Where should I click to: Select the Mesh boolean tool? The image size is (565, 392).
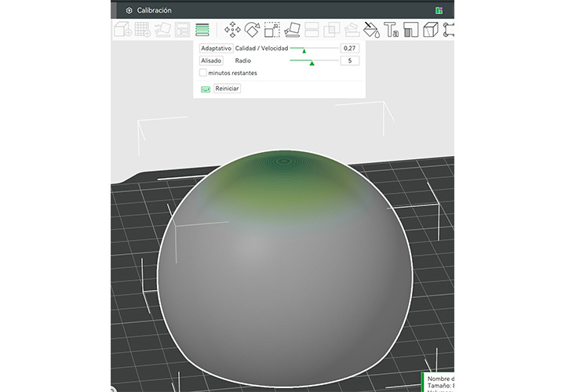(x=331, y=30)
